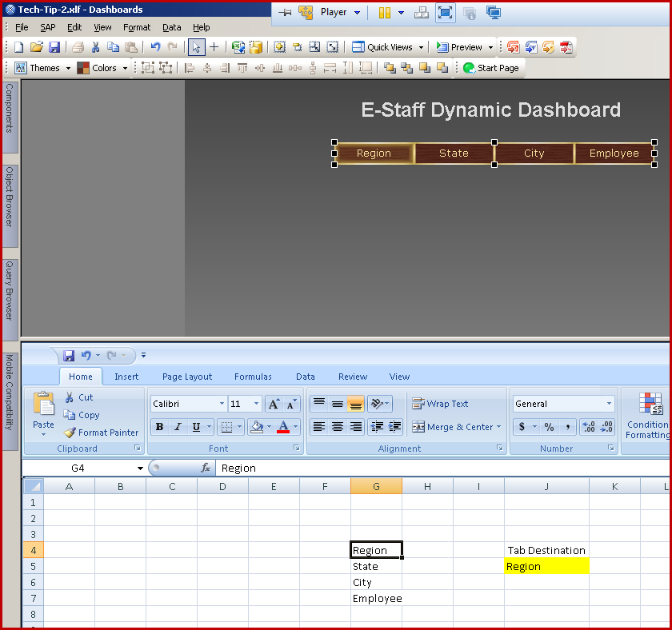Click the Import spreadsheet icon
Image resolution: width=672 pixels, height=630 pixels.
click(238, 47)
